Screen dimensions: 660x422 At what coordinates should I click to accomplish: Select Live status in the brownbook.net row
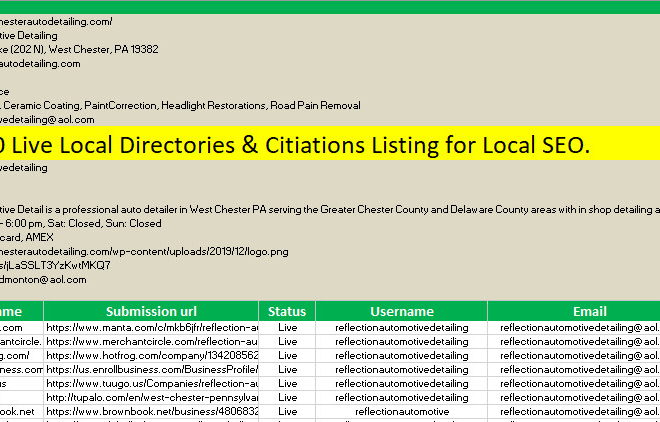[x=287, y=411]
